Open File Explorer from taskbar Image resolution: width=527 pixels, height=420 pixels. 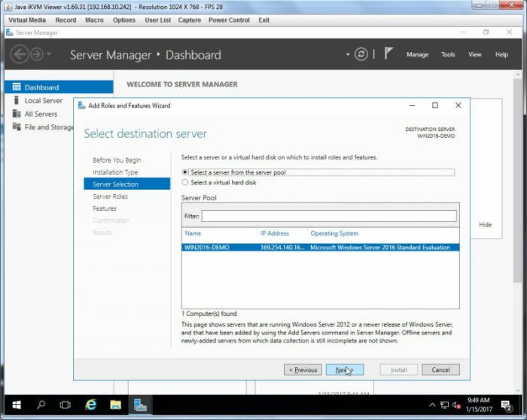[115, 405]
